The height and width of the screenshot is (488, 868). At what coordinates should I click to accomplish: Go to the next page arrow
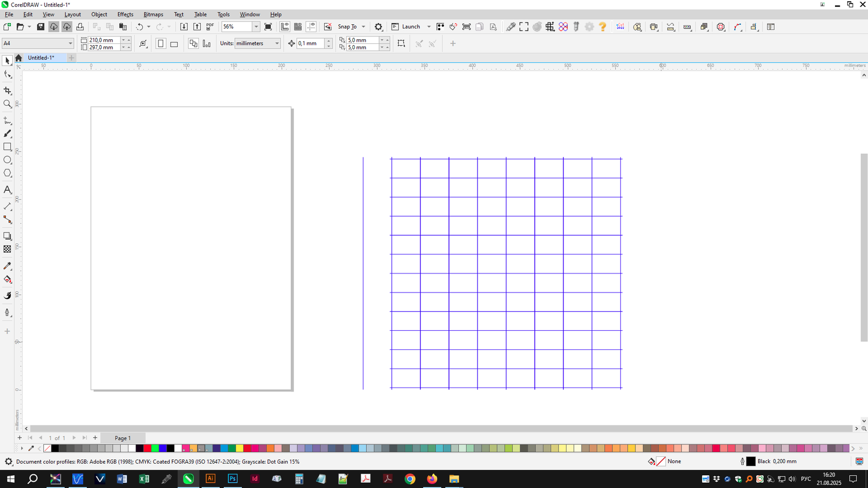point(74,438)
